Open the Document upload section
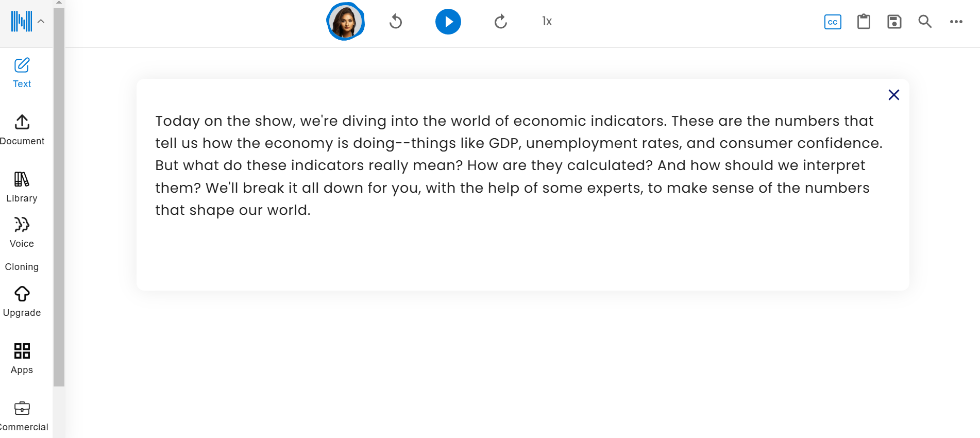Viewport: 980px width, 438px height. [x=22, y=130]
